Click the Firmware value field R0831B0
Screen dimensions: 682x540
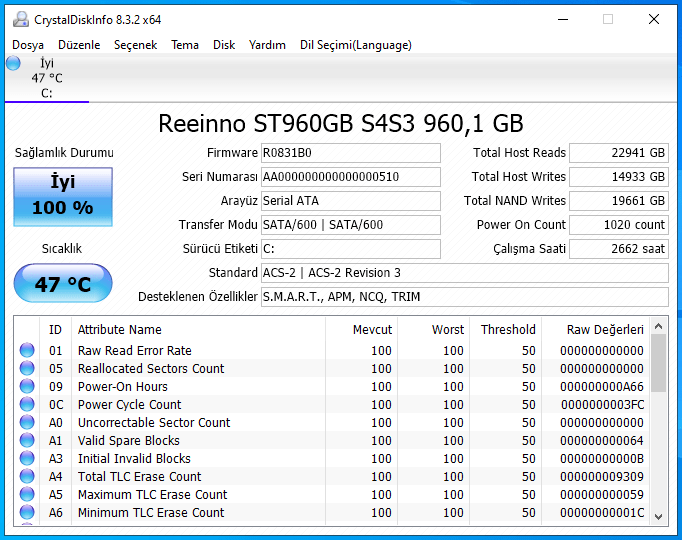pyautogui.click(x=349, y=153)
